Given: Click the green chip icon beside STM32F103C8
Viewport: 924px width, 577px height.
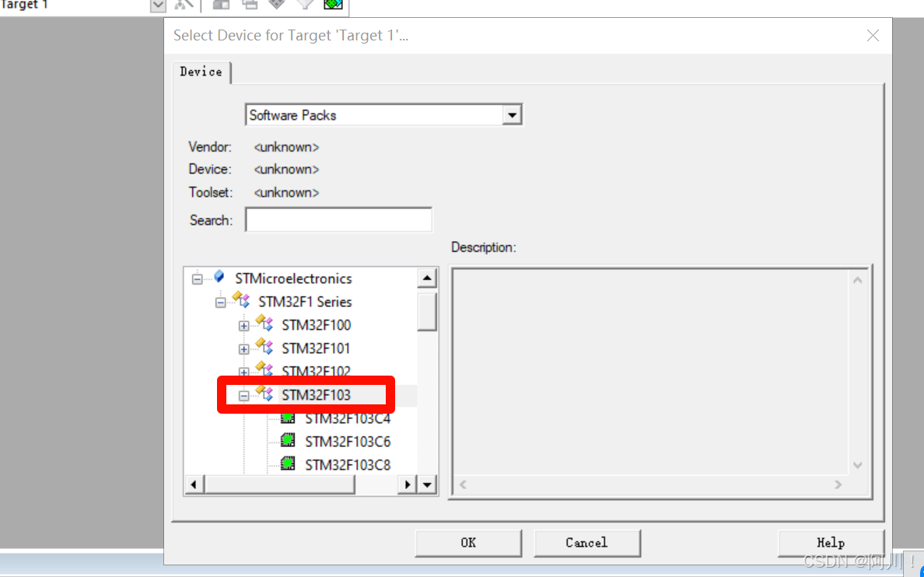Looking at the screenshot, I should [288, 463].
